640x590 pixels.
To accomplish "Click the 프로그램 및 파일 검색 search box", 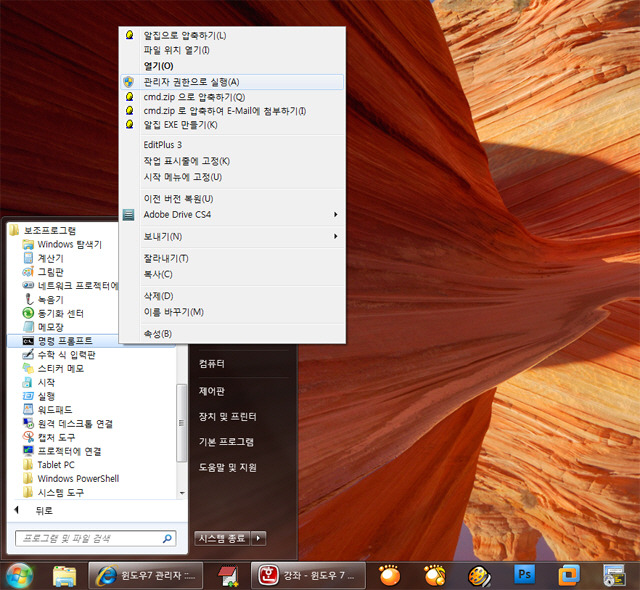I will tap(95, 540).
